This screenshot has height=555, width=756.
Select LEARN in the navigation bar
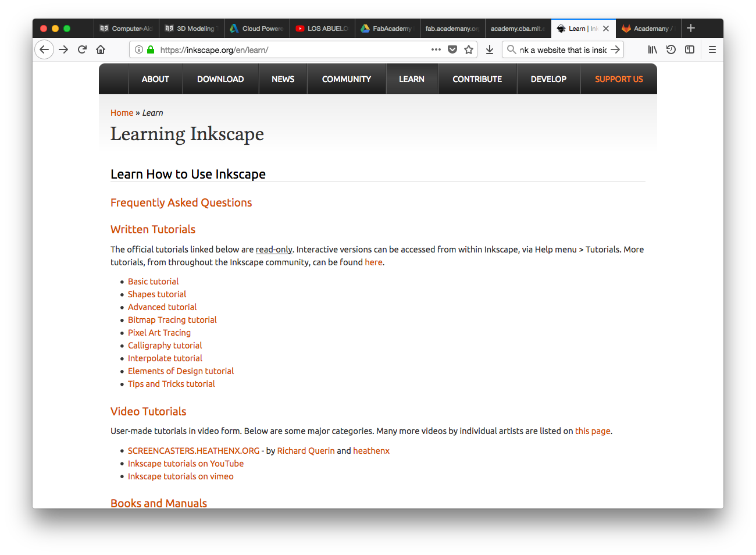tap(412, 79)
